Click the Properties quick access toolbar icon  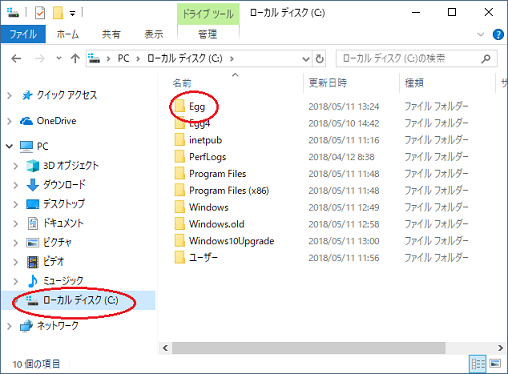tap(40, 13)
